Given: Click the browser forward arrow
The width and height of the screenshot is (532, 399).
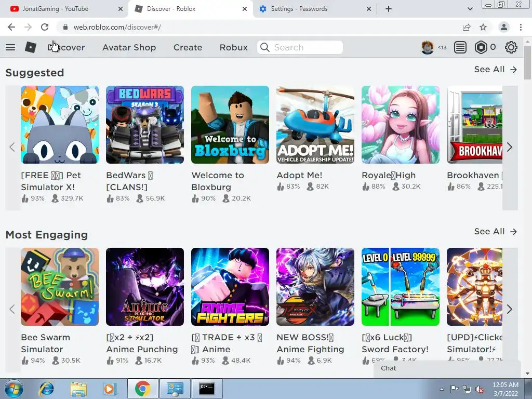Looking at the screenshot, I should tap(28, 27).
